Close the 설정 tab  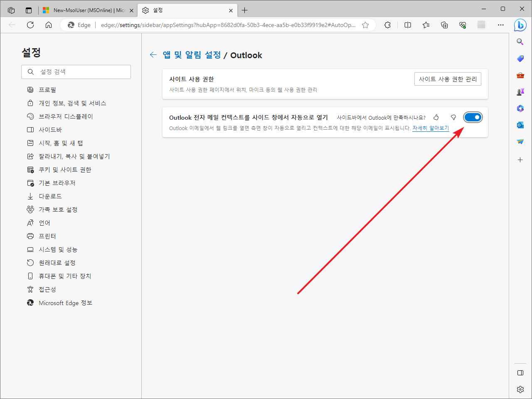click(x=231, y=10)
